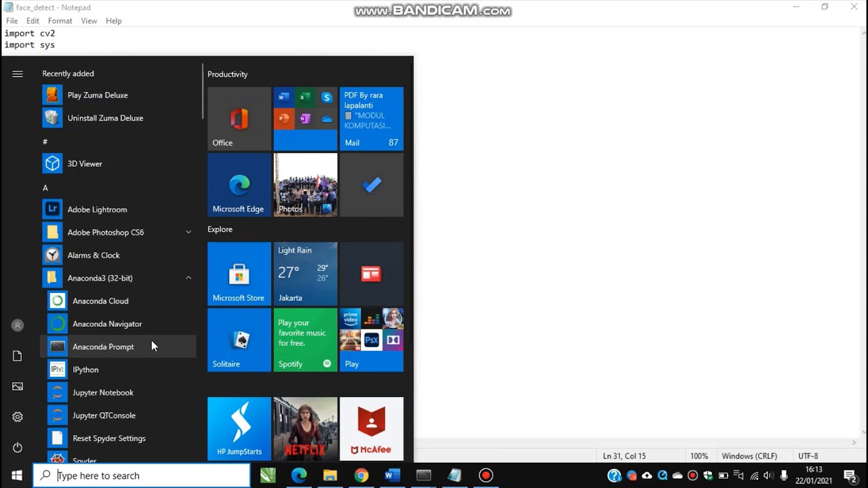This screenshot has width=868, height=488.
Task: Open Notepad Help menu
Action: click(x=114, y=21)
